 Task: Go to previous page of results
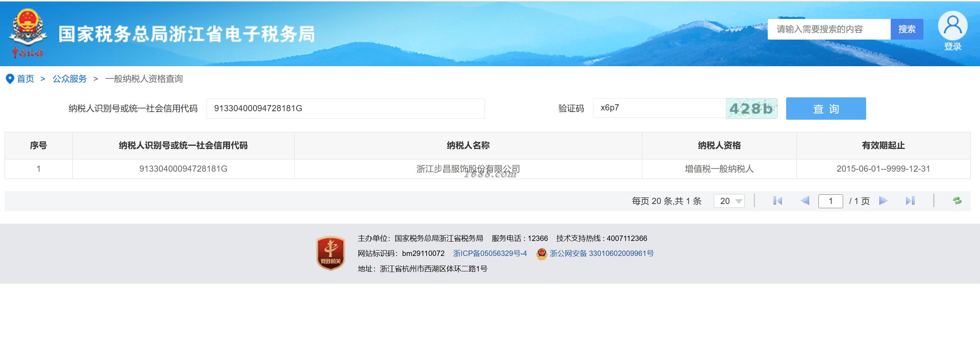tap(805, 201)
